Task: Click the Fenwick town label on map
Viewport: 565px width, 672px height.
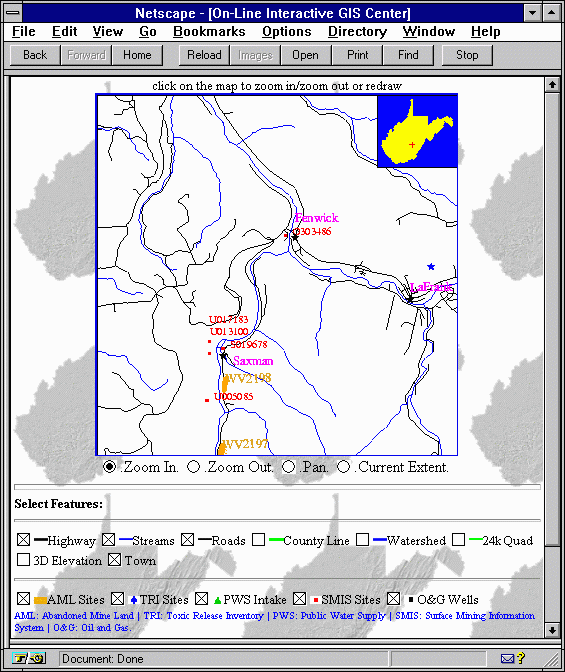Action: [x=317, y=218]
